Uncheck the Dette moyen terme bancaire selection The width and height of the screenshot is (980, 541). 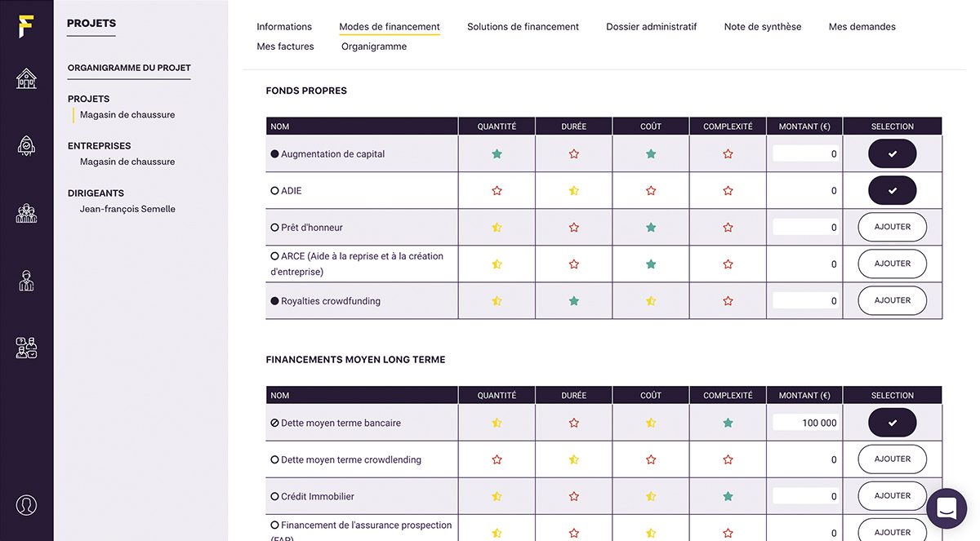(892, 423)
